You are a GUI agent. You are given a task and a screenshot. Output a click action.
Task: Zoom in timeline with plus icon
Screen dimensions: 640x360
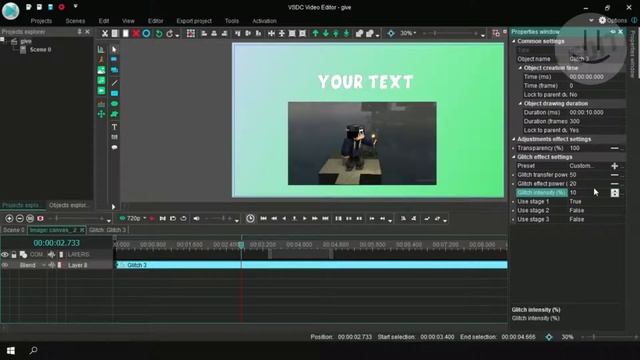coord(9,219)
